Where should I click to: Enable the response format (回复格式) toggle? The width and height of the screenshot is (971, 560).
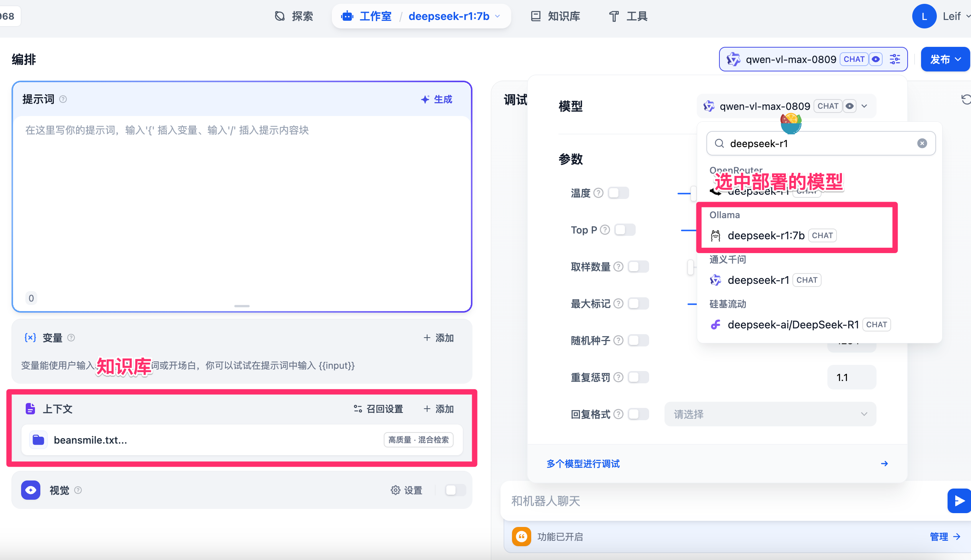[x=638, y=414]
